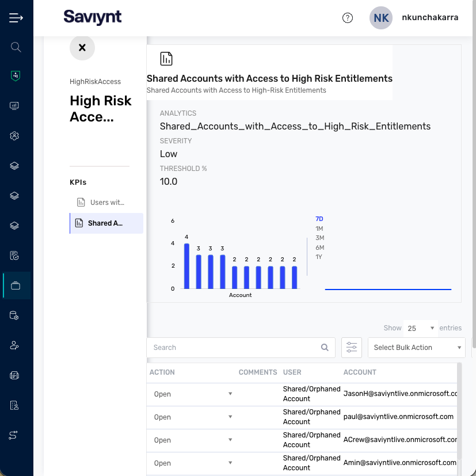The width and height of the screenshot is (476, 476).
Task: Expand the hamburger navigation menu
Action: point(16,18)
